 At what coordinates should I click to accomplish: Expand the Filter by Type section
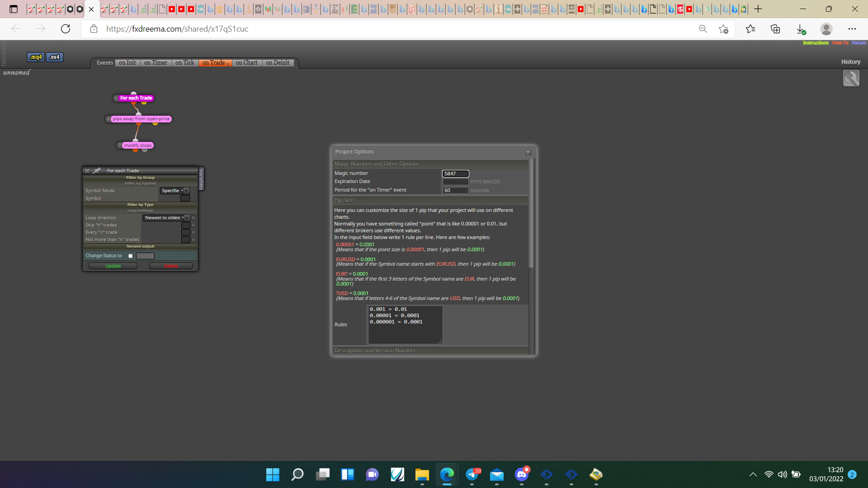click(140, 205)
